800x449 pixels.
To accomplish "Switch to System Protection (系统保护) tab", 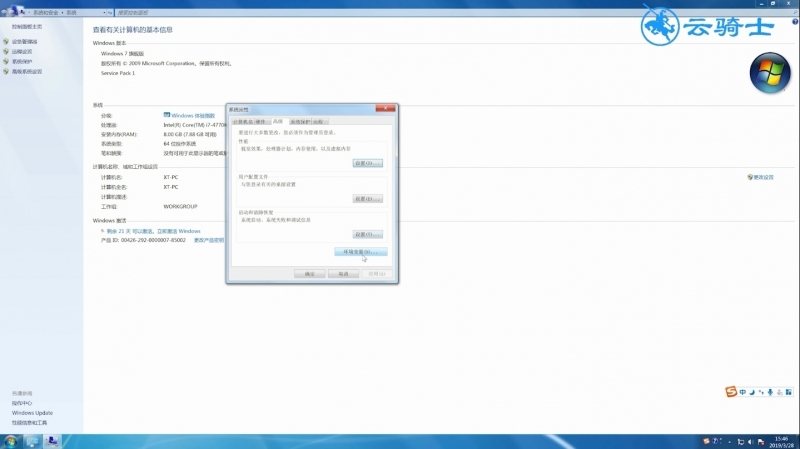I will 300,122.
